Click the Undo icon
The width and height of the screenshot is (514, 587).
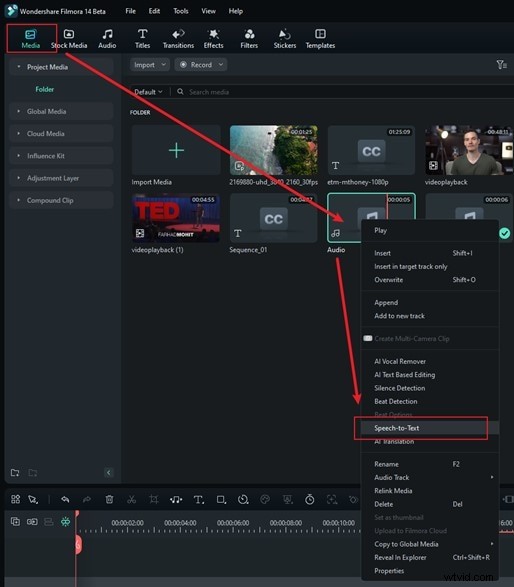[x=65, y=499]
